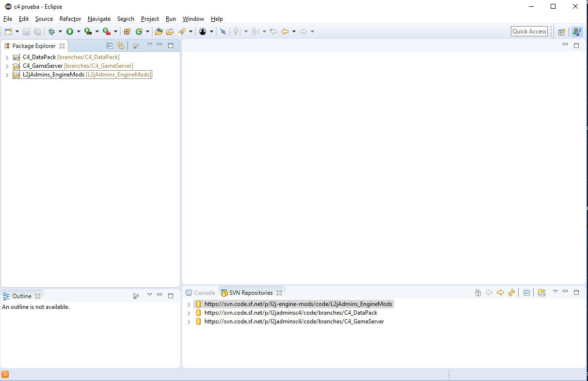
Task: Toggle the Mark Occurrences pin icon
Action: (x=223, y=31)
